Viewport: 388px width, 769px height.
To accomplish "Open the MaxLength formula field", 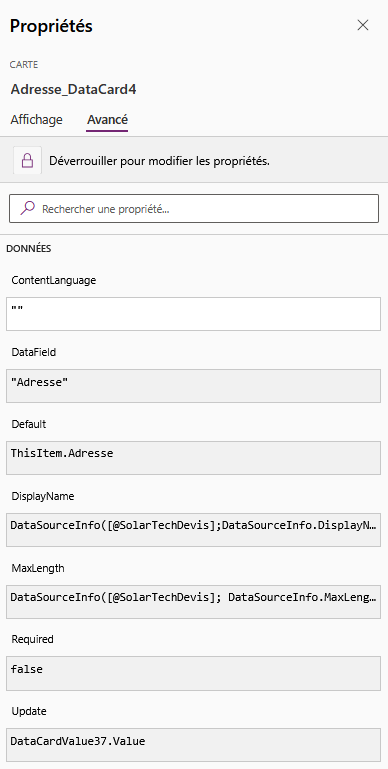I will click(x=193, y=602).
